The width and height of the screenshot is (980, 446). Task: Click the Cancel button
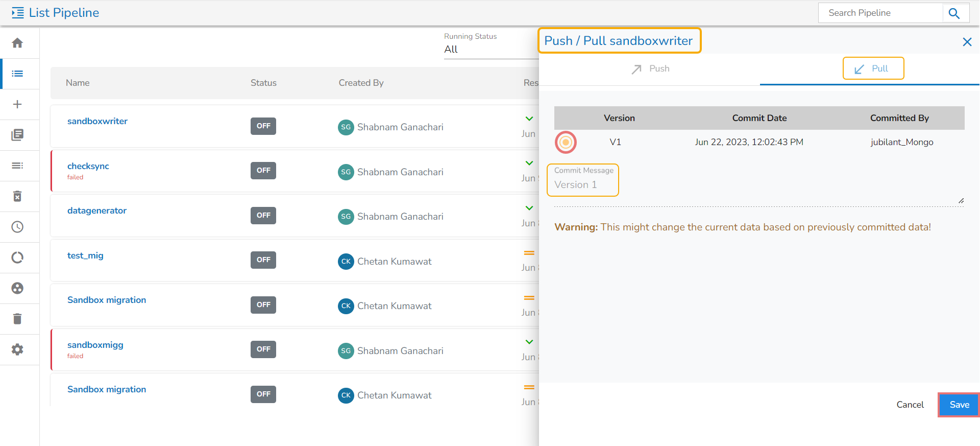point(910,405)
